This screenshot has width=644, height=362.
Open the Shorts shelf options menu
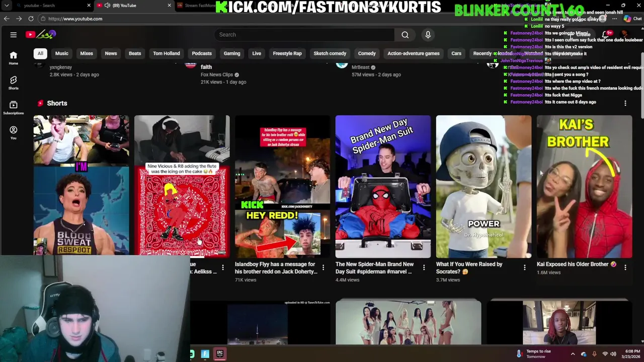(x=625, y=103)
